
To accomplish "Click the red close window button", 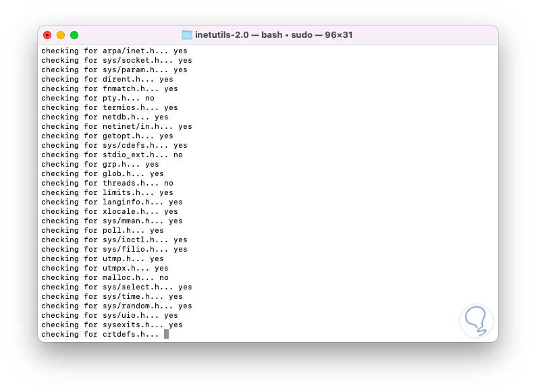I will [47, 35].
